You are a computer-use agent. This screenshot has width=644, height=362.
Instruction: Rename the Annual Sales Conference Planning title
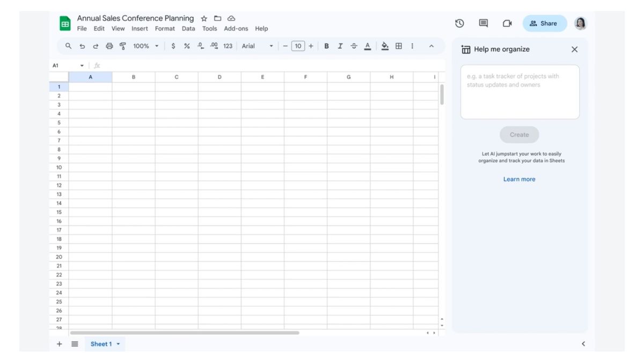click(135, 18)
